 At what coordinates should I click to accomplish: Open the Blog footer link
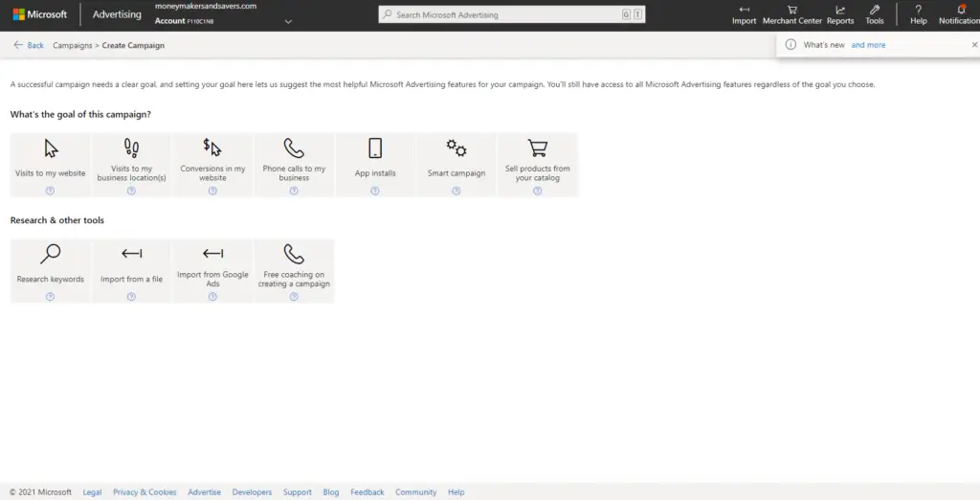[330, 492]
